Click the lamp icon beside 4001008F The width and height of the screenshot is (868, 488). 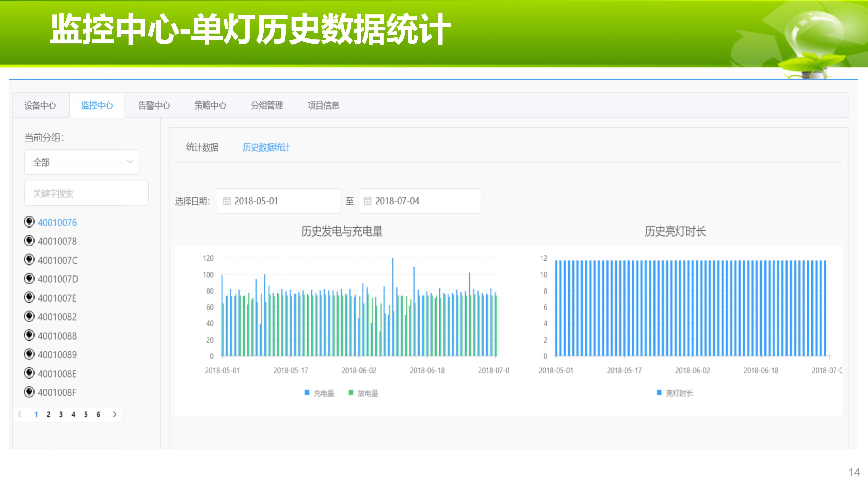point(29,392)
